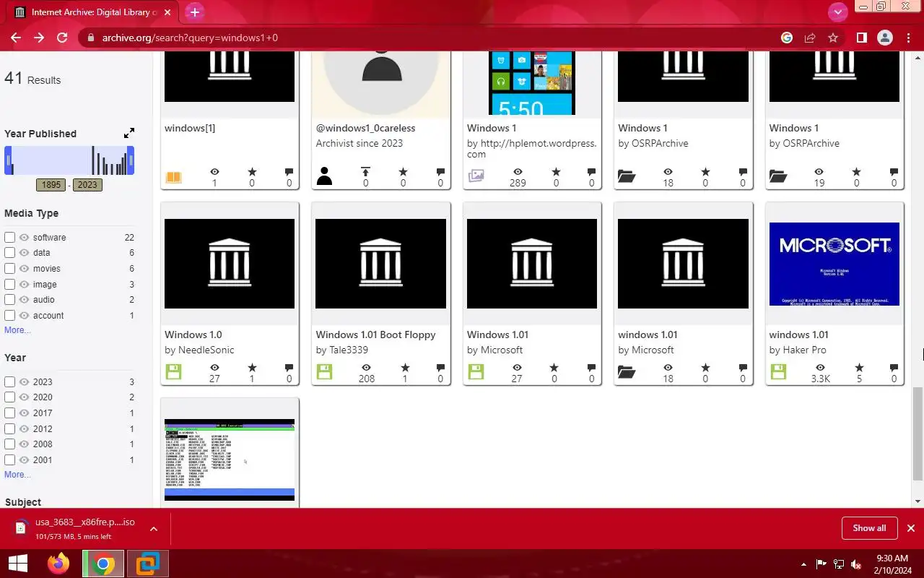
Task: Click the muted volume tray icon
Action: (x=856, y=564)
